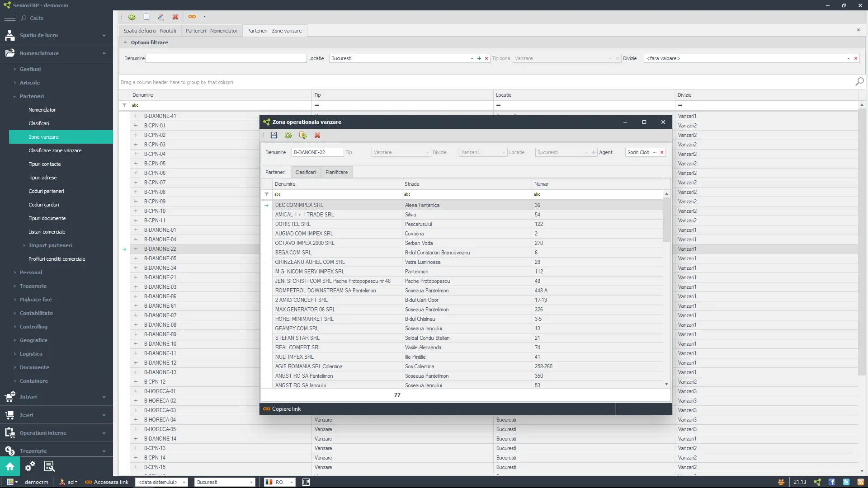Click red delete icon in Zona operationala dialog

click(x=317, y=135)
